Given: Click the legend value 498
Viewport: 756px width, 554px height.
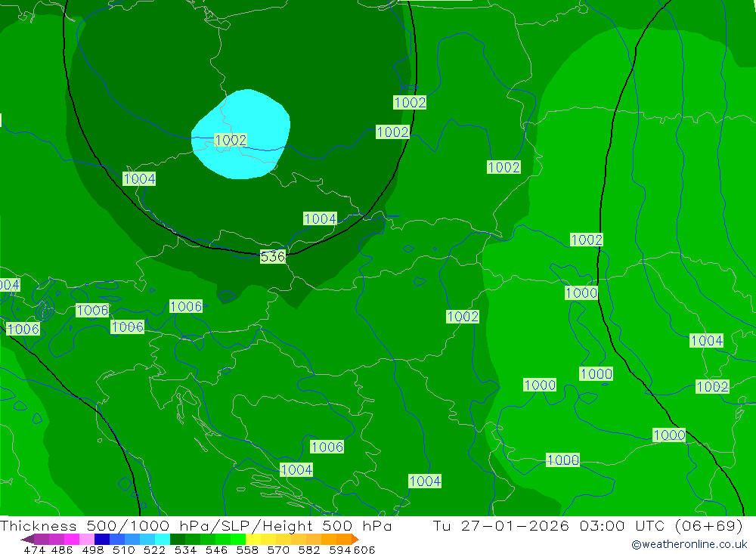Looking at the screenshot, I should pos(92,549).
